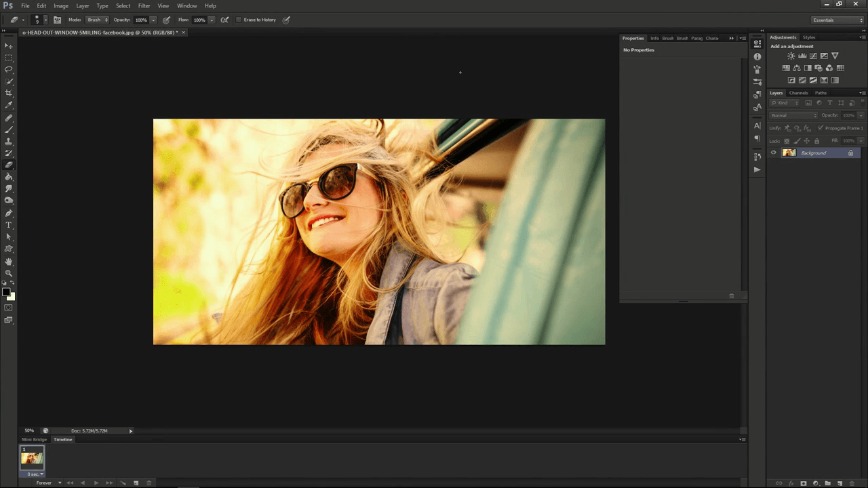Select the Quick Selection tool
Image resolution: width=868 pixels, height=488 pixels.
click(9, 81)
